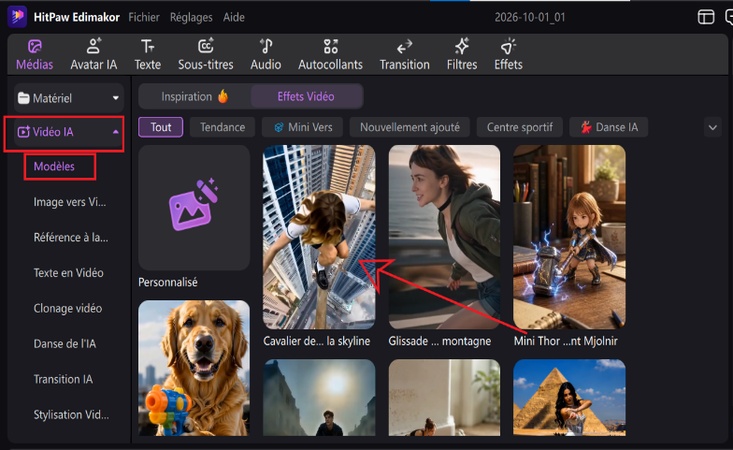Open the Cavalier de la skyline template

click(319, 237)
